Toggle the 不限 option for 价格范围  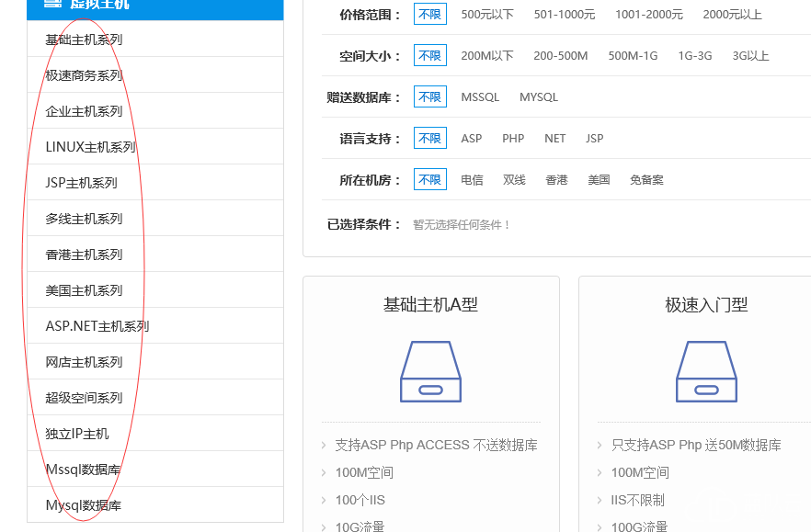click(429, 14)
